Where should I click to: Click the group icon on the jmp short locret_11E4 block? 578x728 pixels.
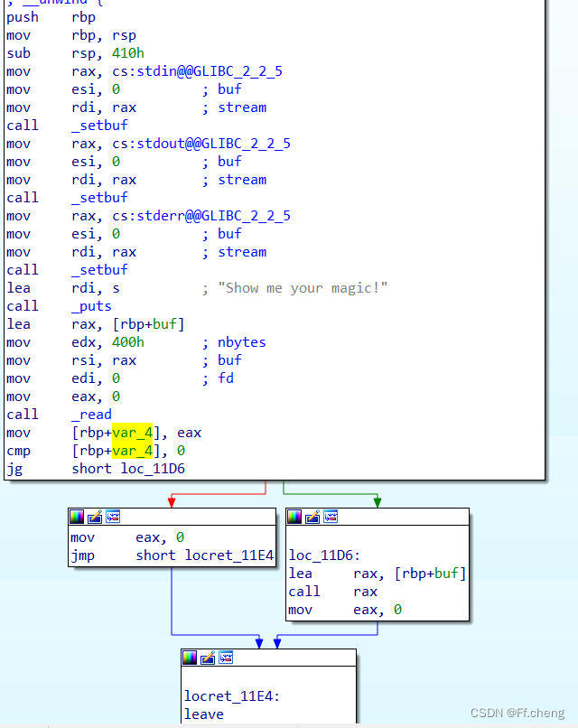(113, 517)
